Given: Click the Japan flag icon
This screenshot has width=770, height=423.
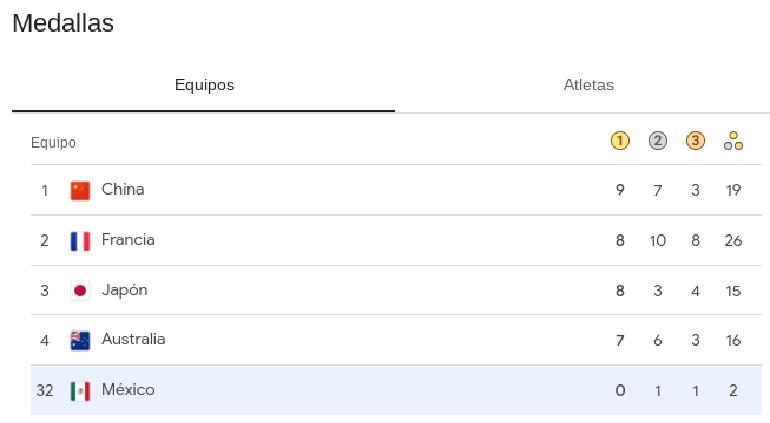Looking at the screenshot, I should pyautogui.click(x=80, y=291).
